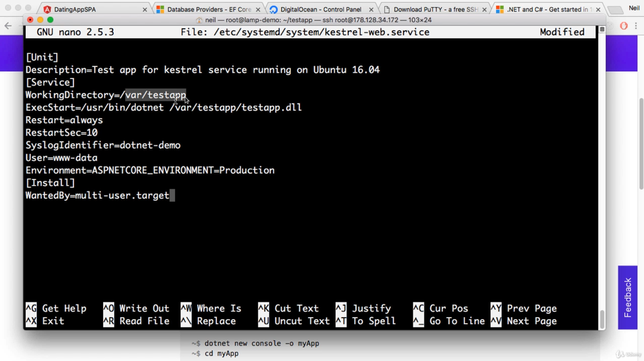The height and width of the screenshot is (361, 644).
Task: Click the ^W Where Is shortcut
Action: pyautogui.click(x=211, y=308)
